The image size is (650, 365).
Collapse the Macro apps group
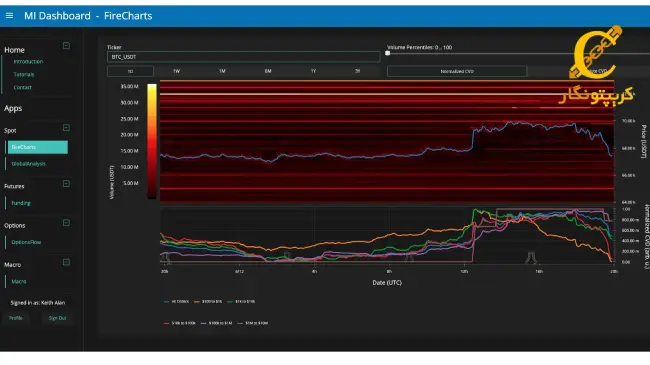66,262
